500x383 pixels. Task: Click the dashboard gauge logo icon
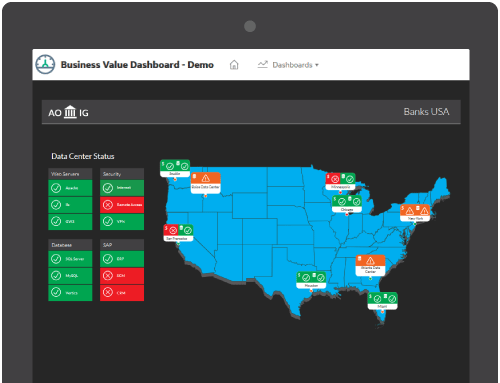(45, 64)
